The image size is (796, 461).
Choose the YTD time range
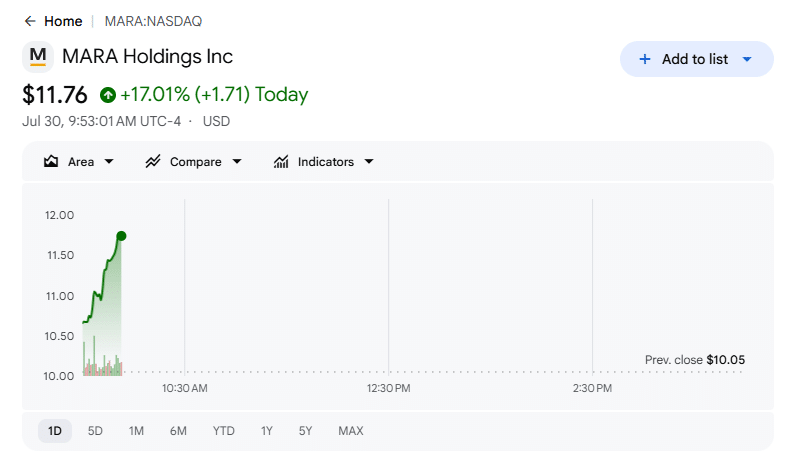pyautogui.click(x=223, y=431)
